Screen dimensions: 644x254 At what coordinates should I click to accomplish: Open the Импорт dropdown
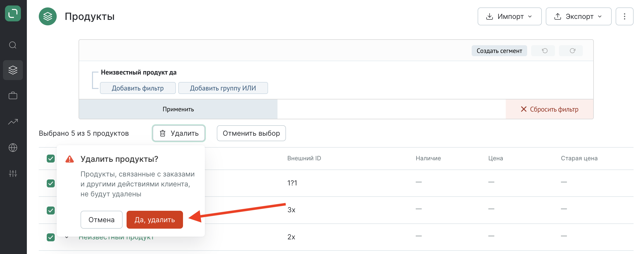(x=509, y=16)
